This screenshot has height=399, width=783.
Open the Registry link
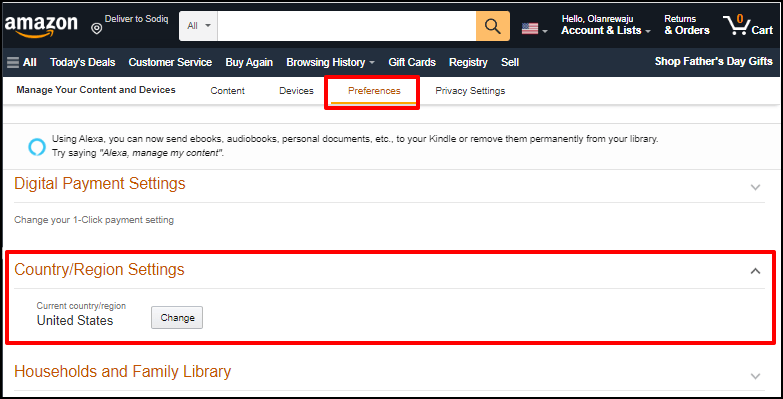(468, 62)
